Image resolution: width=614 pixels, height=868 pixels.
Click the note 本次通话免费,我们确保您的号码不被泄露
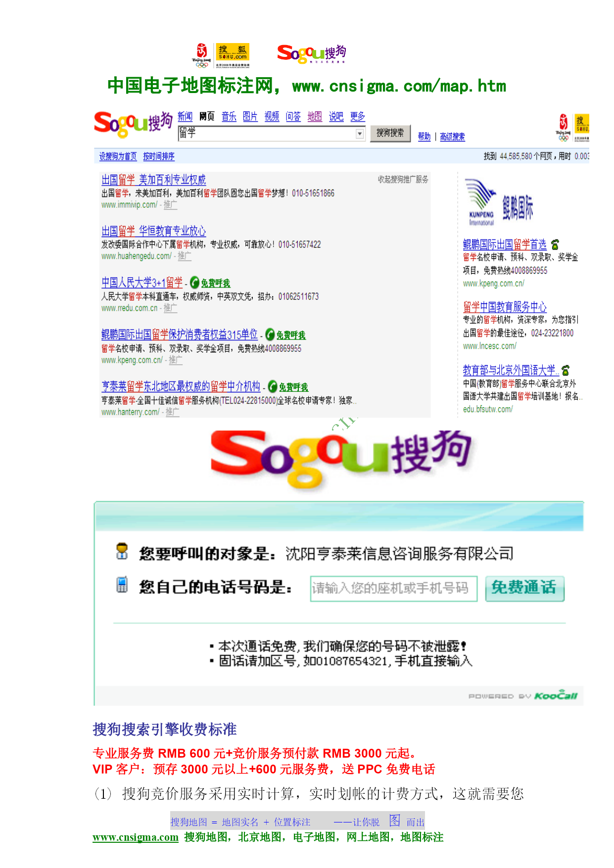click(x=342, y=646)
